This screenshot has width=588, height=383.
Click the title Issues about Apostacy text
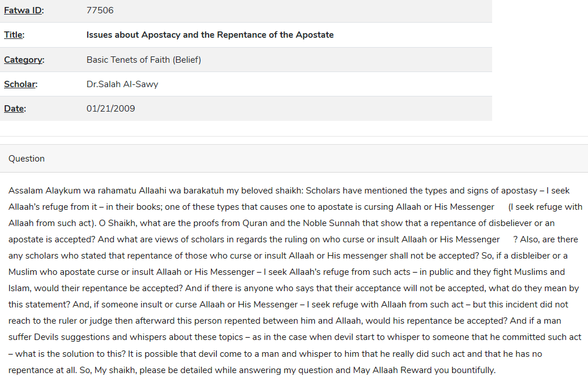[210, 35]
